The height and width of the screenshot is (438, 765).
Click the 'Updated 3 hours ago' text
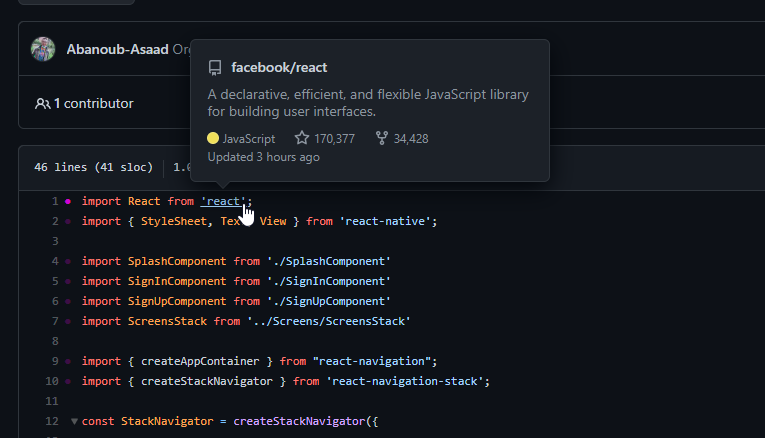(x=263, y=158)
